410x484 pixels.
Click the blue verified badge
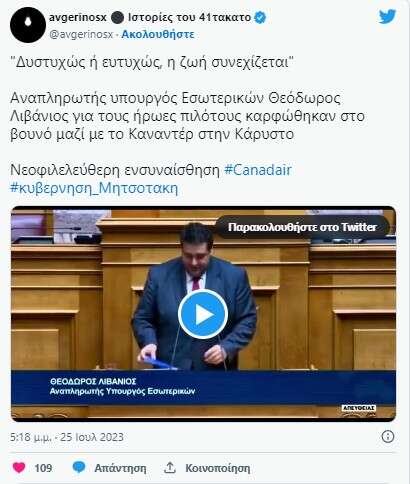[x=260, y=17]
